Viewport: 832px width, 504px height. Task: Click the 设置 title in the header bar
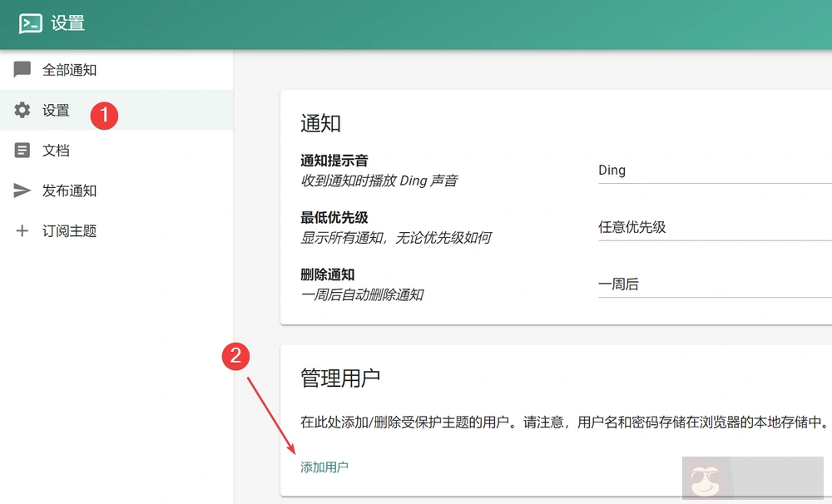68,24
